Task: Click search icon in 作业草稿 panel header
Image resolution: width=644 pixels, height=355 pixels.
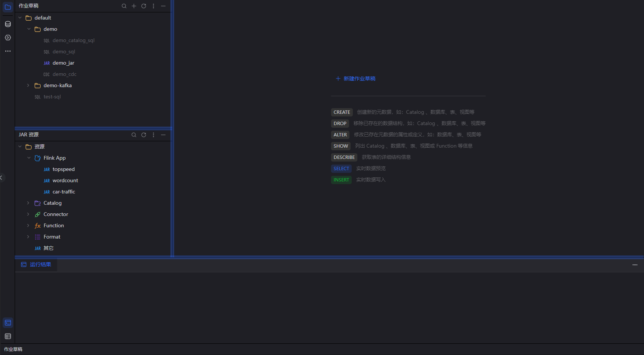Action: tap(124, 6)
